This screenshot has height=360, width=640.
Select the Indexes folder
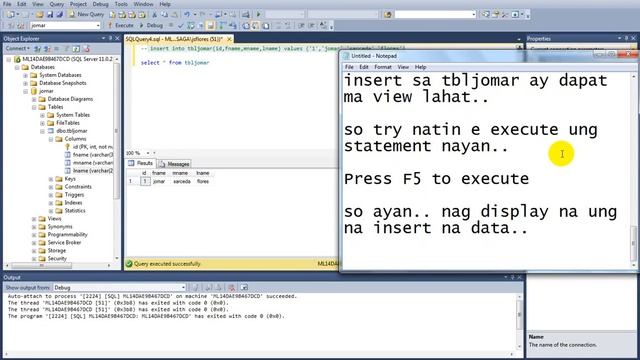[73, 203]
